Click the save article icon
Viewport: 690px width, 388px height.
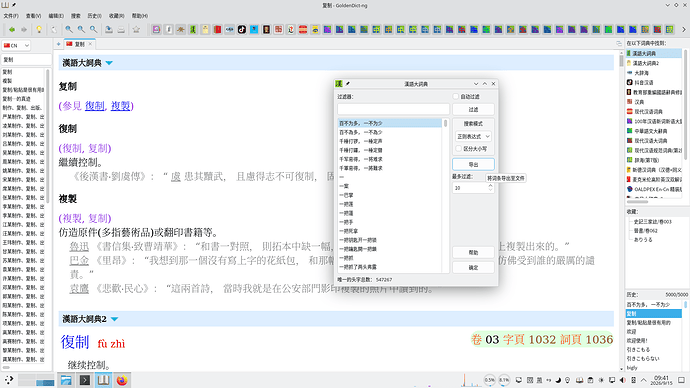pyautogui.click(x=109, y=29)
